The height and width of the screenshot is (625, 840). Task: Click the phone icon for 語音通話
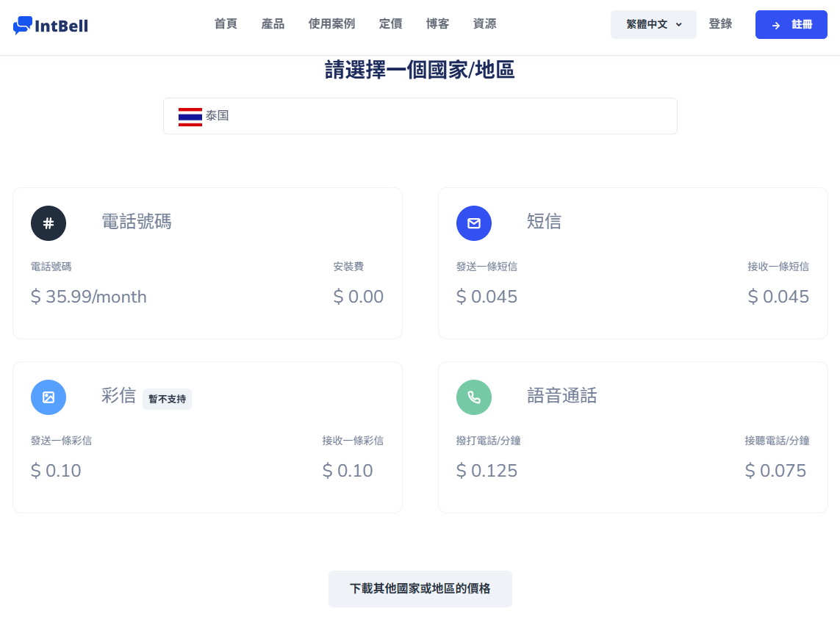[474, 397]
